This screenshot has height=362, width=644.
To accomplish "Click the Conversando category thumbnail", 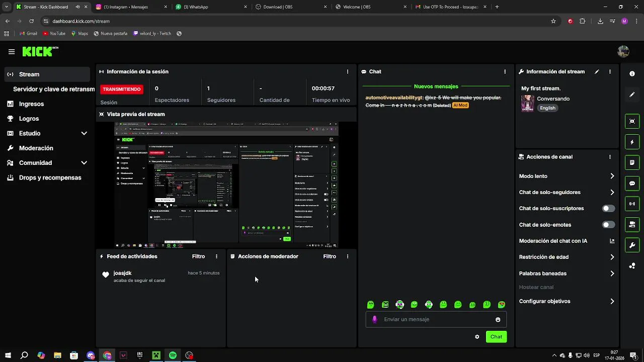I will pos(527,103).
